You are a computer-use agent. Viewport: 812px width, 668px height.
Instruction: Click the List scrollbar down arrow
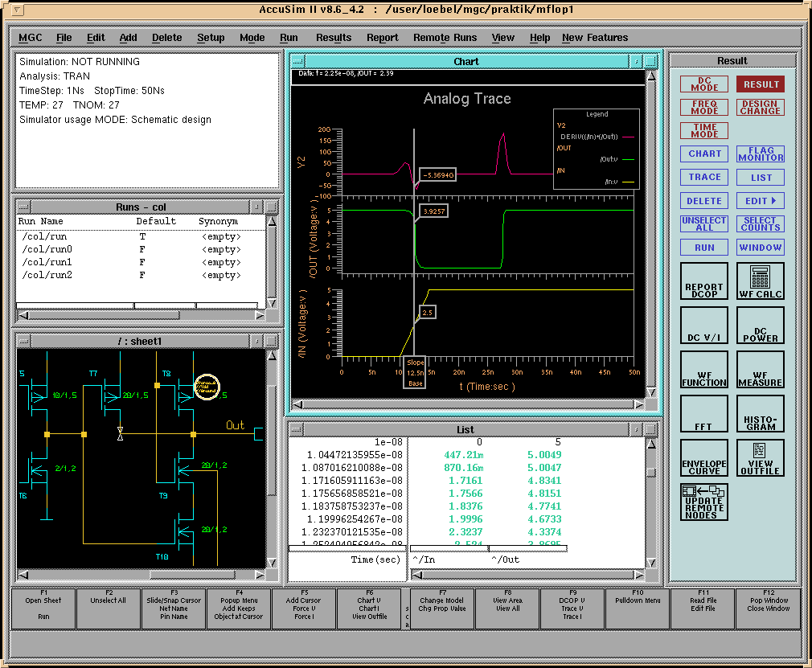click(651, 563)
